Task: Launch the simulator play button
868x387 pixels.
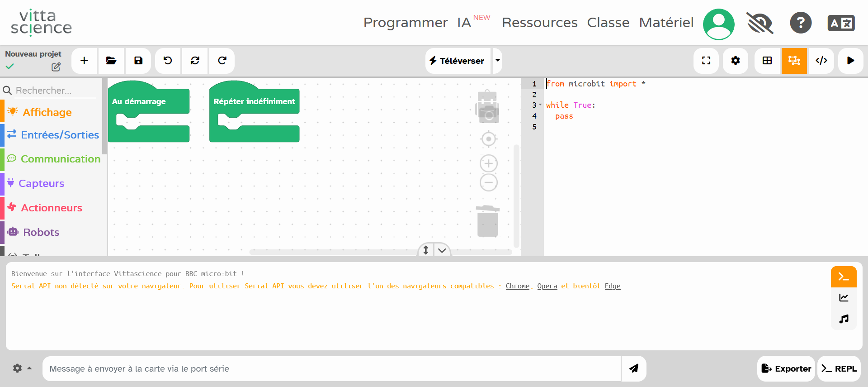Action: click(850, 61)
